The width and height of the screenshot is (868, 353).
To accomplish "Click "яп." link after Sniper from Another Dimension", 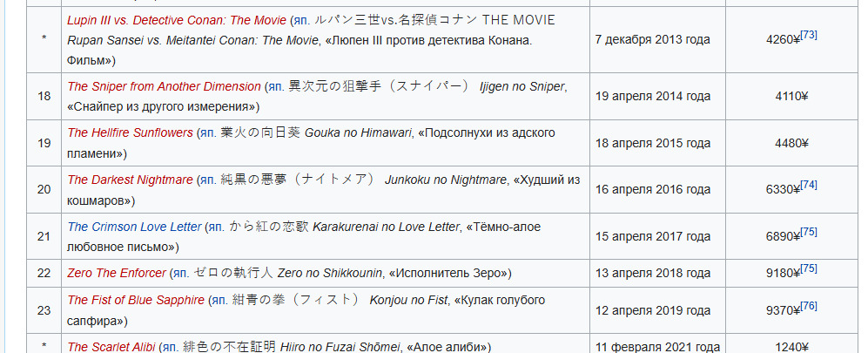I will (276, 86).
